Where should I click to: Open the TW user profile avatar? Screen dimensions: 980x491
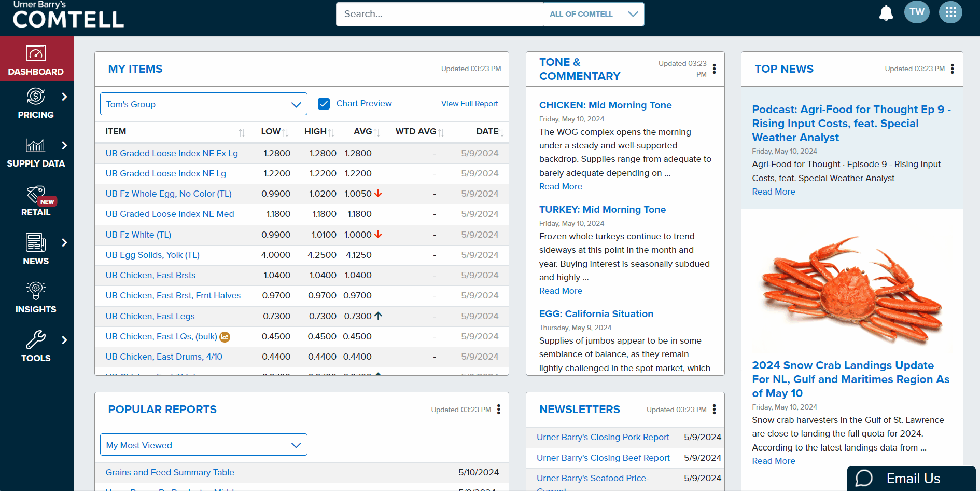pos(917,12)
